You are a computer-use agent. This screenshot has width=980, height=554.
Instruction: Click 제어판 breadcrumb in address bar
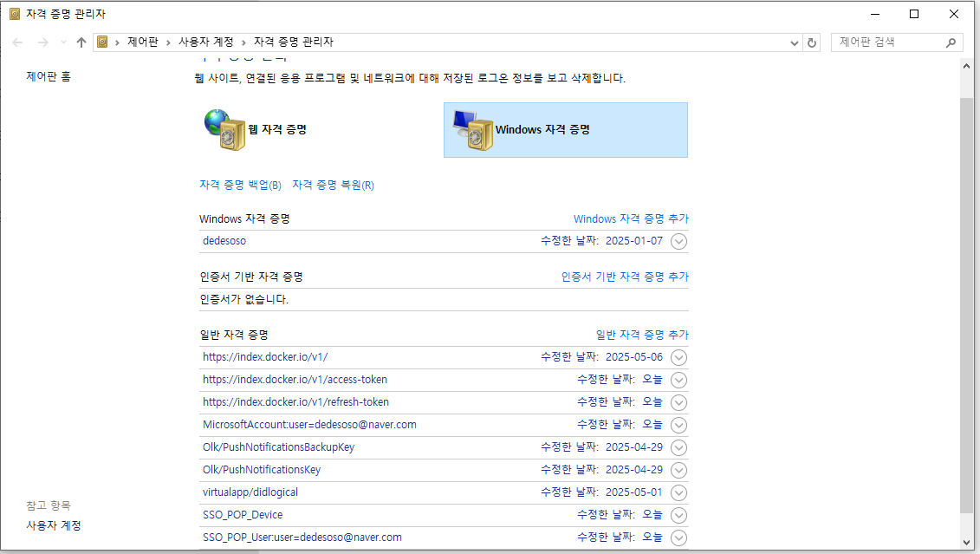(x=142, y=42)
